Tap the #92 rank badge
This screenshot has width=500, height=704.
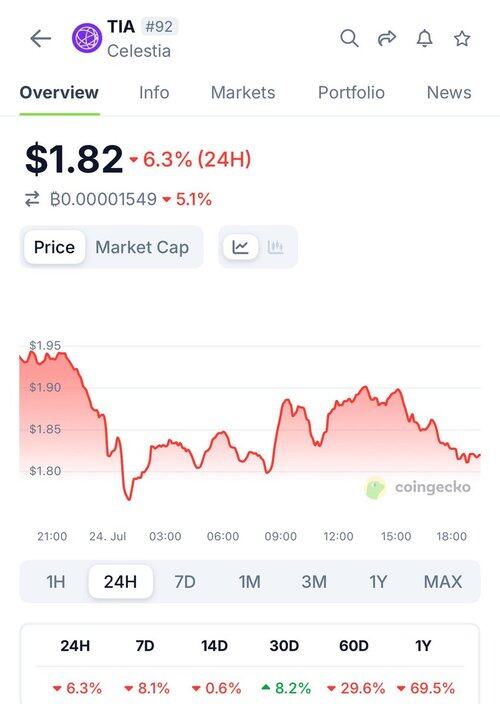click(x=159, y=26)
